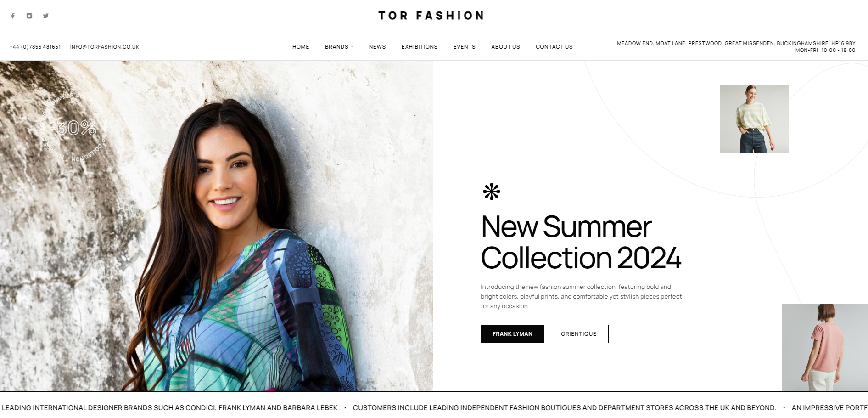The width and height of the screenshot is (868, 418).
Task: Click the Orientique button
Action: pyautogui.click(x=578, y=334)
